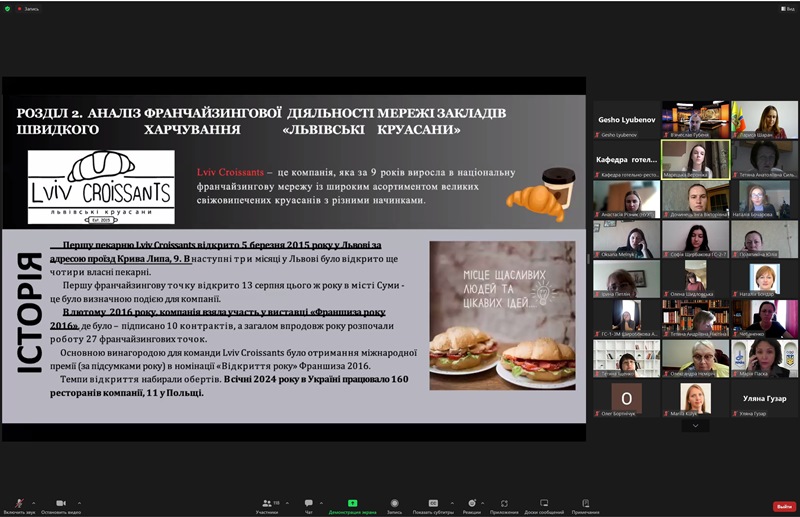Expand video options arrow beside camera
Viewport: 800px width, 517px height.
79,503
